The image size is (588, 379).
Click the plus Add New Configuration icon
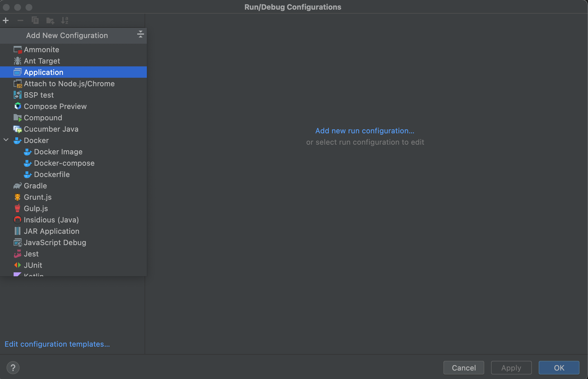click(x=6, y=20)
